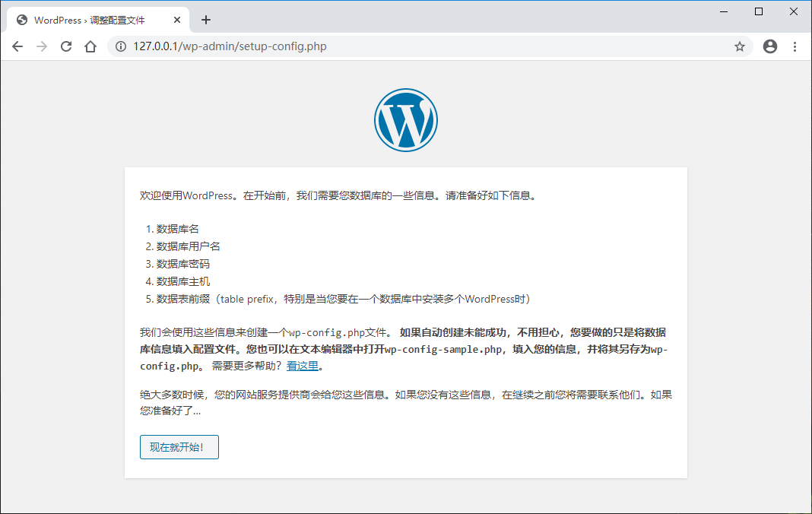Viewport: 812px width, 514px height.
Task: Click list item 数据库主机
Action: point(182,282)
